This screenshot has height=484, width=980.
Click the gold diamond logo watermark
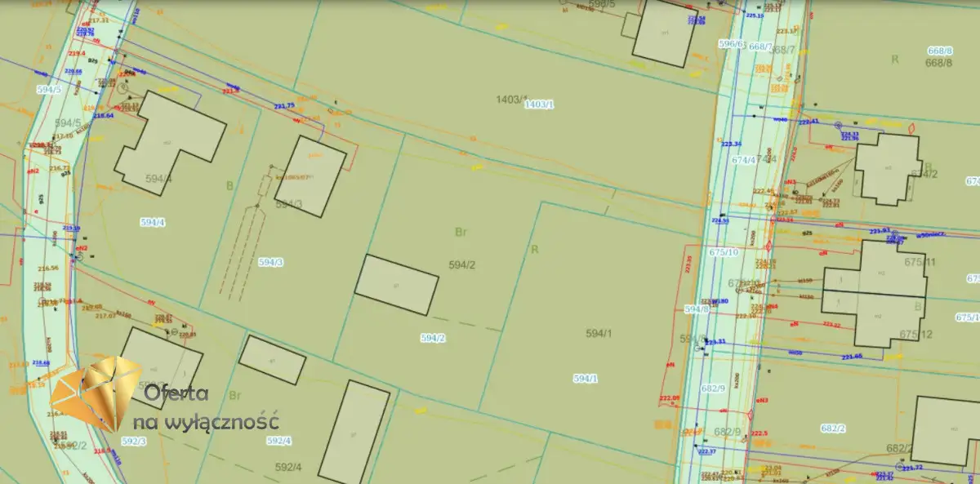[96, 393]
